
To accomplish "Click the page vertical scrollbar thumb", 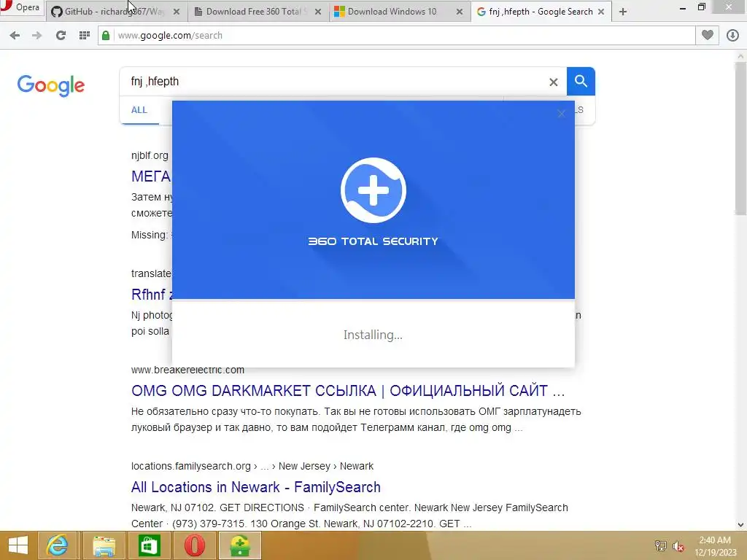I will (740, 137).
